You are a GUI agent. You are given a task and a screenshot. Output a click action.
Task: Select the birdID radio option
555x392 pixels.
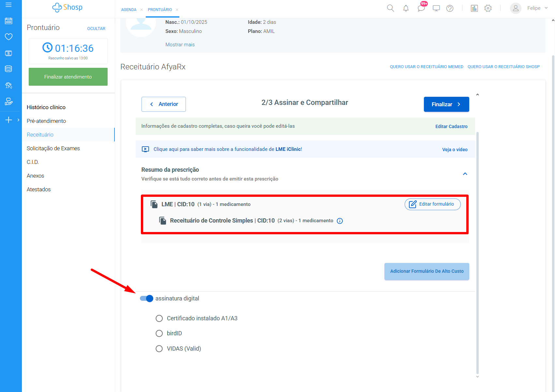coord(159,333)
